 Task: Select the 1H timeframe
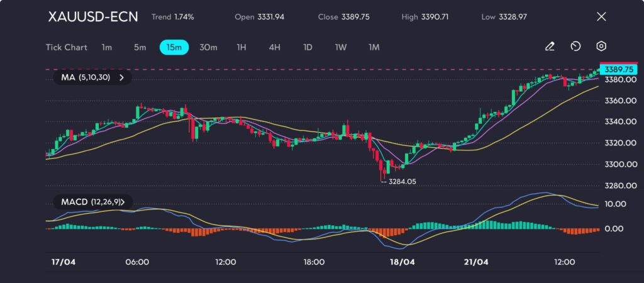click(241, 47)
